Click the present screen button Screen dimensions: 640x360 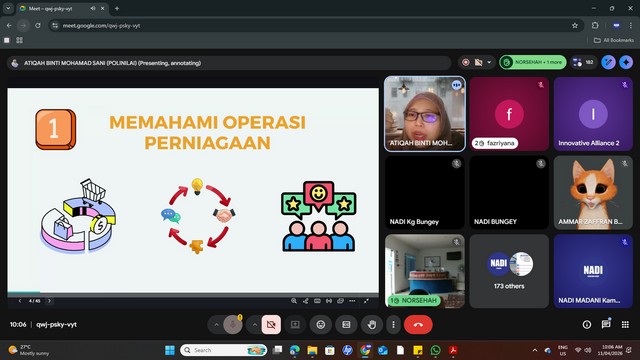click(295, 324)
